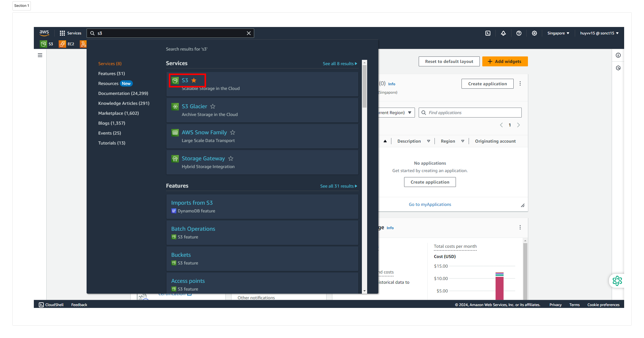Click Create application under No applications
The width and height of the screenshot is (644, 338).
(430, 182)
